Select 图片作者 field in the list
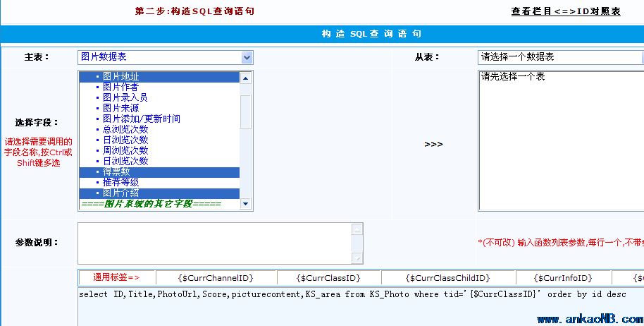This screenshot has width=644, height=326. pos(120,87)
